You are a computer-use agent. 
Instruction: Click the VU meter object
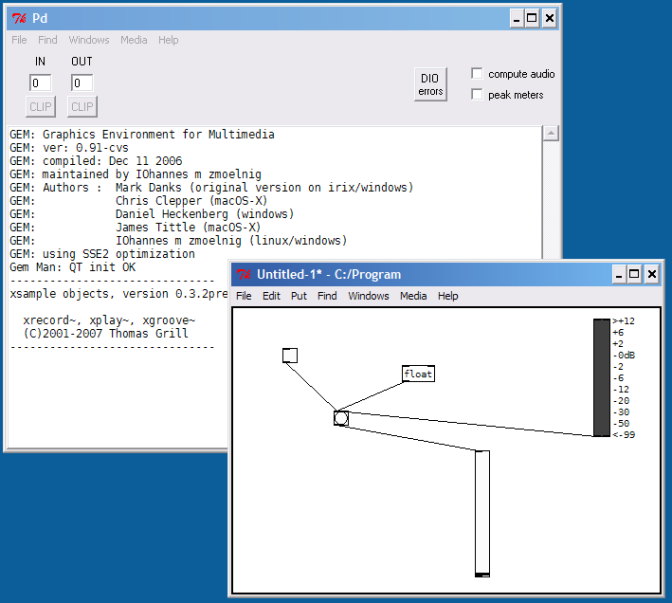coord(600,377)
